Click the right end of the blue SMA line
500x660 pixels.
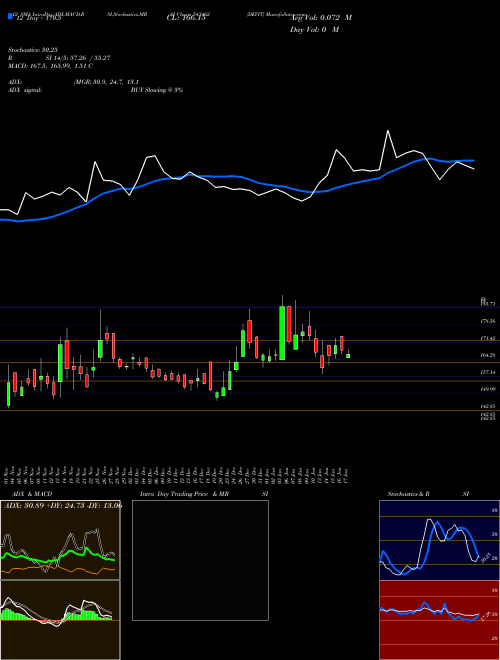[473, 160]
